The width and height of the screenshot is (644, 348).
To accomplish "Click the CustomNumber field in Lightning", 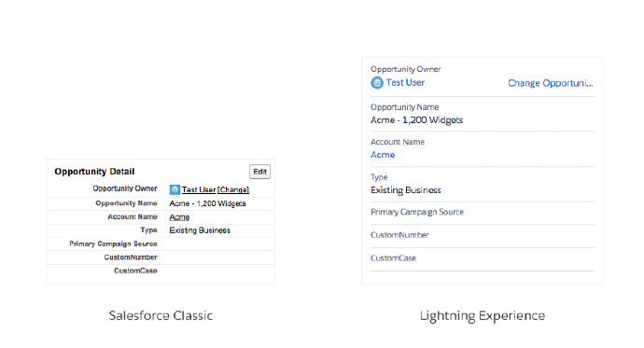I will click(483, 235).
